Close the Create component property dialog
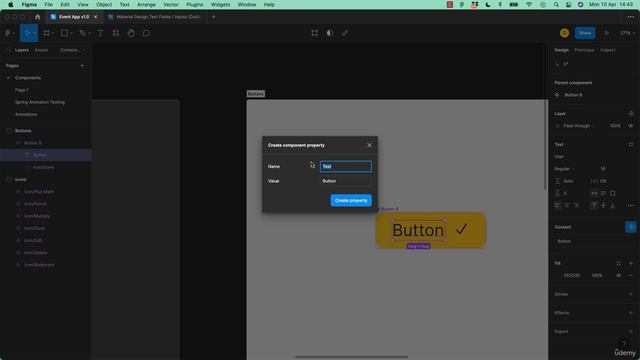This screenshot has height=360, width=640. pyautogui.click(x=369, y=145)
